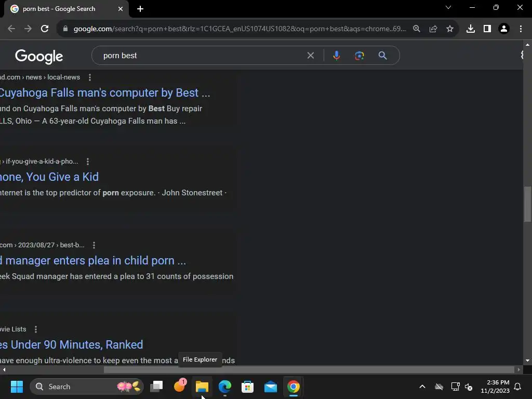Image resolution: width=532 pixels, height=399 pixels.
Task: Click the vertical scrollbar down arrow
Action: 527,361
